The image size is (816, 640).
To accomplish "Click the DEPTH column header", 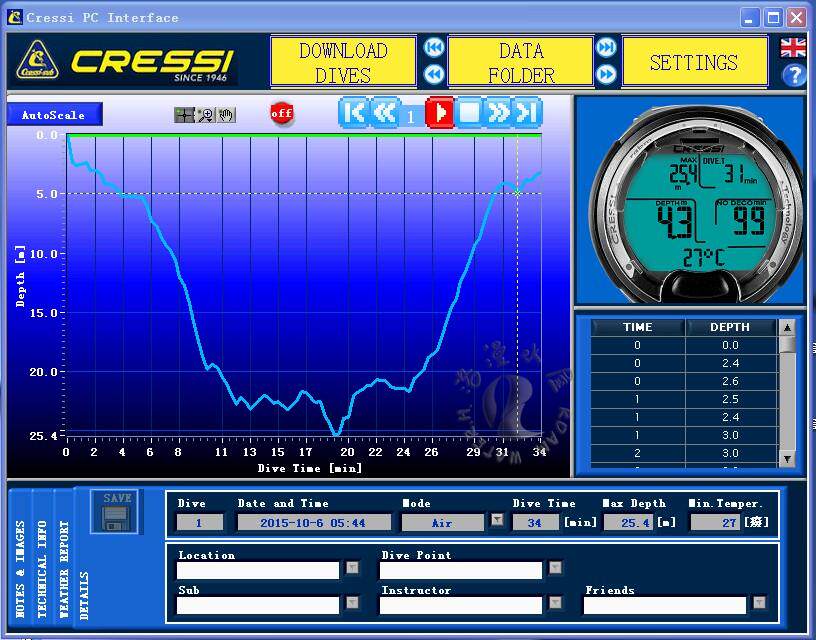I will [730, 327].
